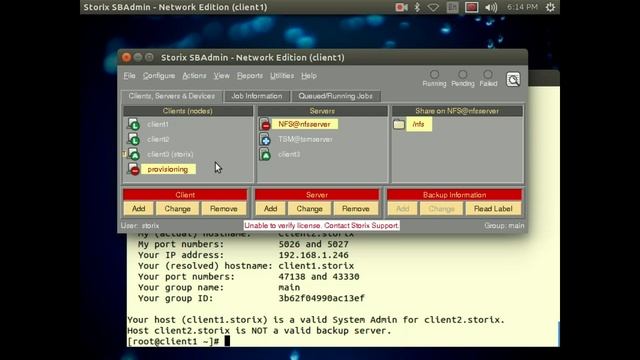
Task: Click Add under Backup Information
Action: 402,209
